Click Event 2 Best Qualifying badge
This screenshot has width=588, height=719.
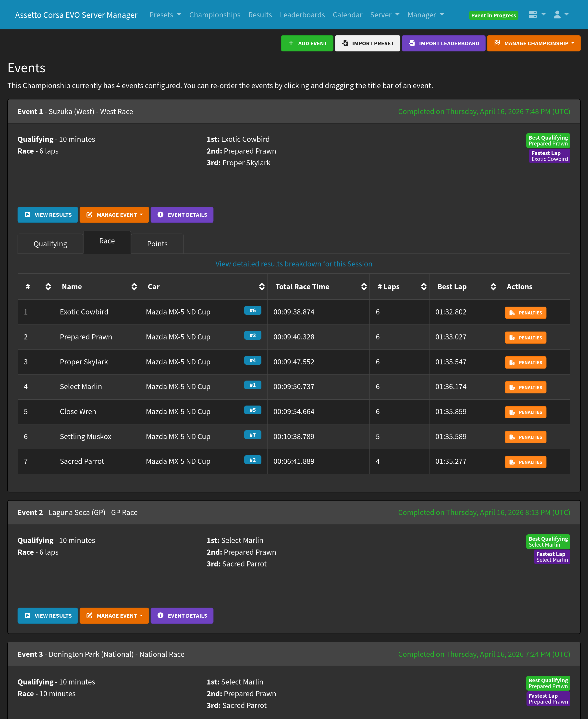tap(548, 542)
